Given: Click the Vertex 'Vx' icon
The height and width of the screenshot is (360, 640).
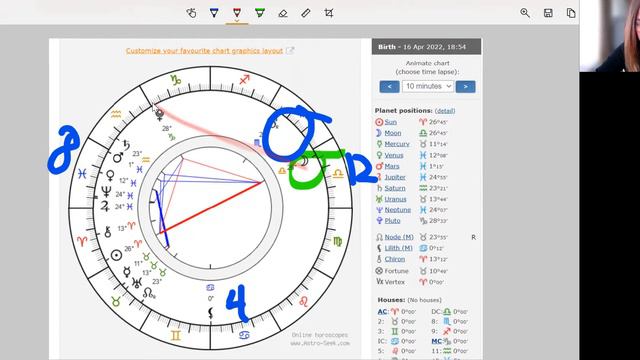Looking at the screenshot, I should pyautogui.click(x=380, y=282).
